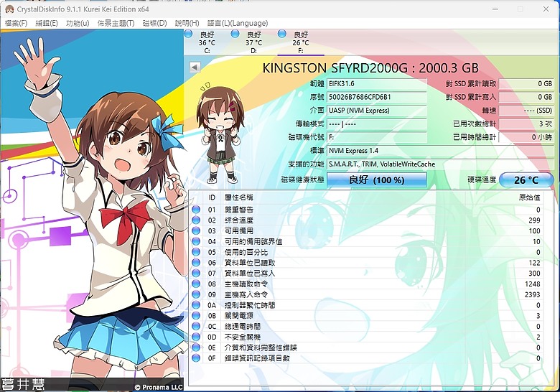Click status icon of attribute 09 主機寫入命令
Image resolution: width=560 pixels, height=392 pixels.
pos(196,294)
